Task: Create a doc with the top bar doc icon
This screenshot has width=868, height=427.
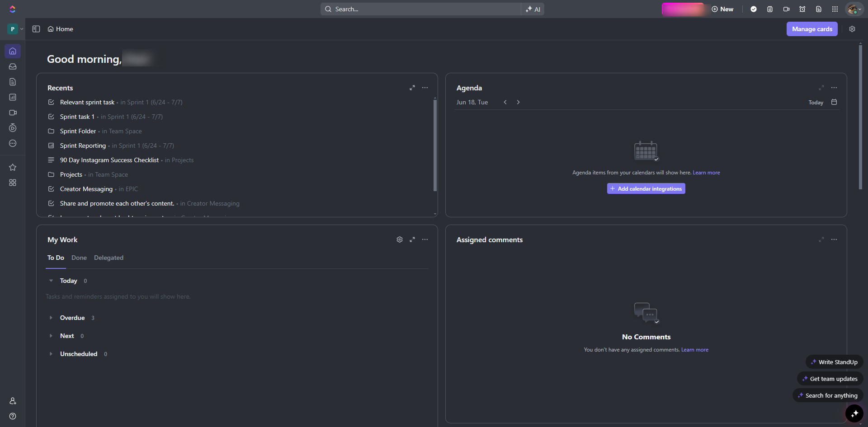Action: tap(819, 9)
